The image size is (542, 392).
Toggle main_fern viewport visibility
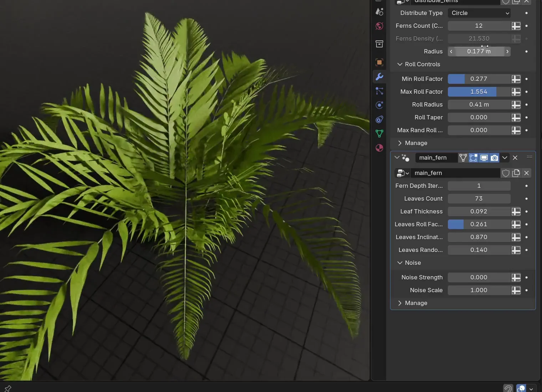484,158
